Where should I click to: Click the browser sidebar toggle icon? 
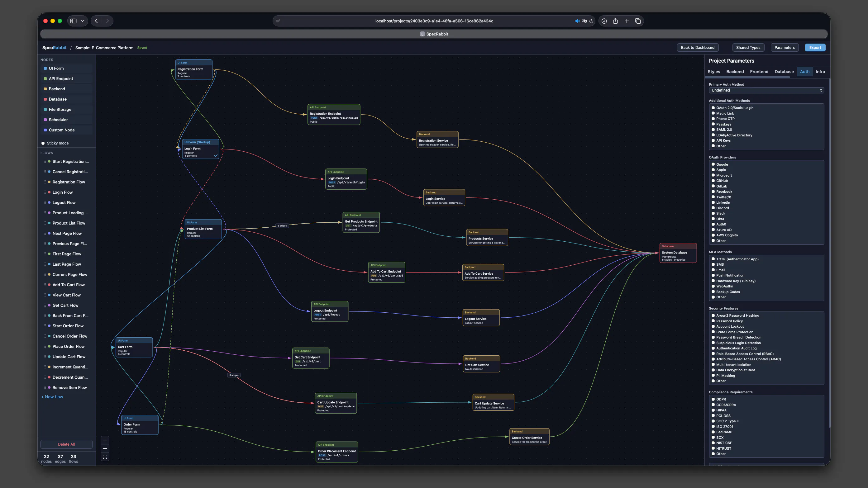coord(74,21)
